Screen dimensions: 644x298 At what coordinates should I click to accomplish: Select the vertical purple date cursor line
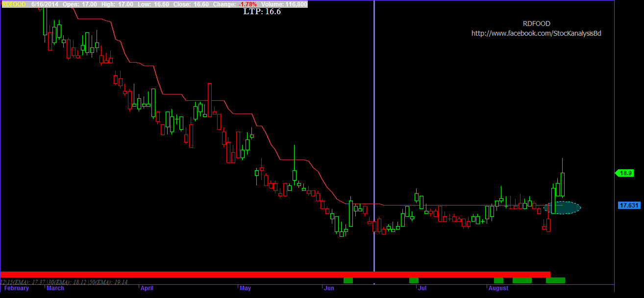coord(374,137)
